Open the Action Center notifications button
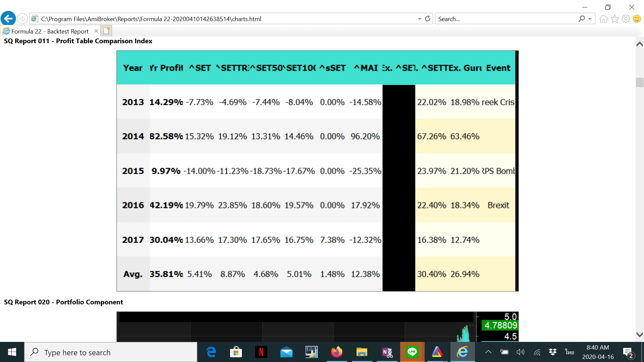644x362 pixels. coord(628,352)
